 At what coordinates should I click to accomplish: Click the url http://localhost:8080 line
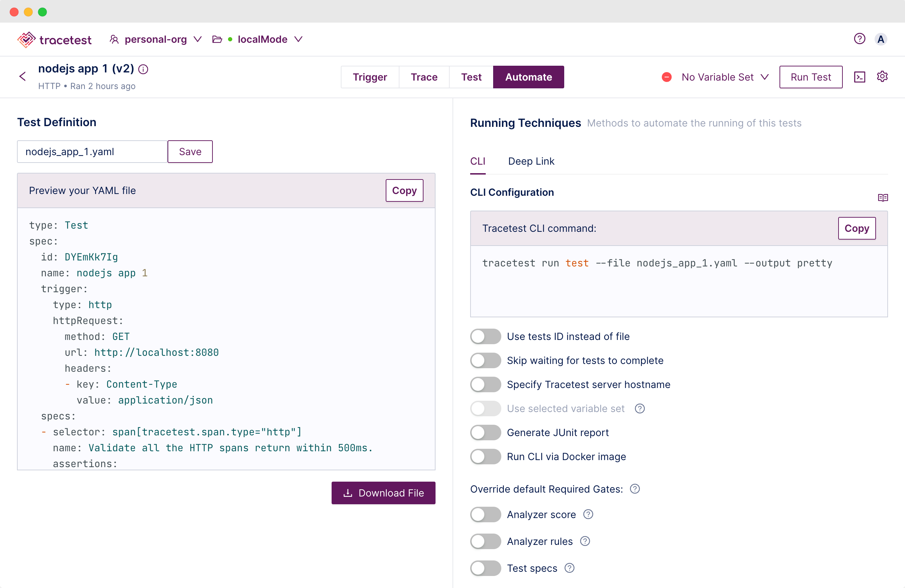pyautogui.click(x=141, y=352)
